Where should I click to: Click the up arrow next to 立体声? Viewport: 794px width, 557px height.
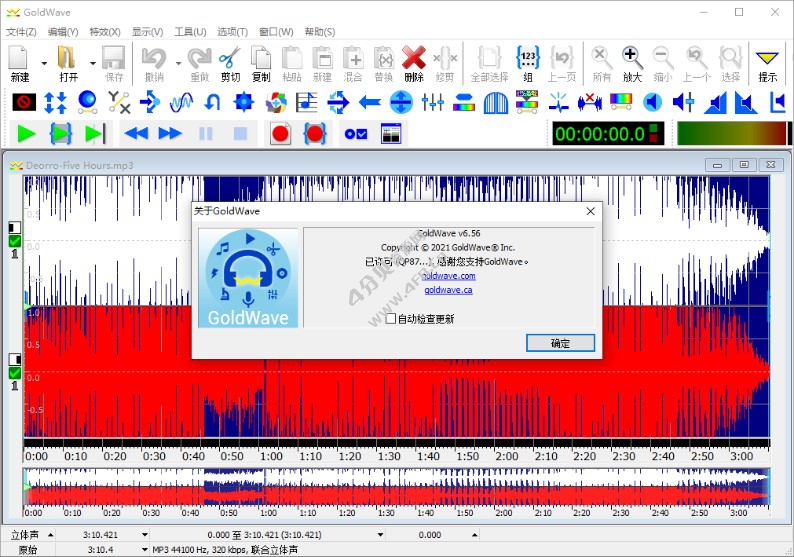coord(51,535)
